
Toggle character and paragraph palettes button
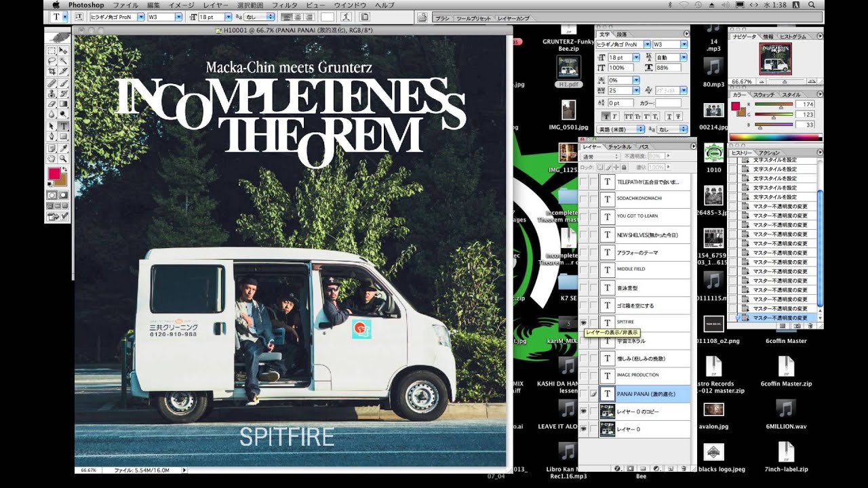(x=364, y=16)
